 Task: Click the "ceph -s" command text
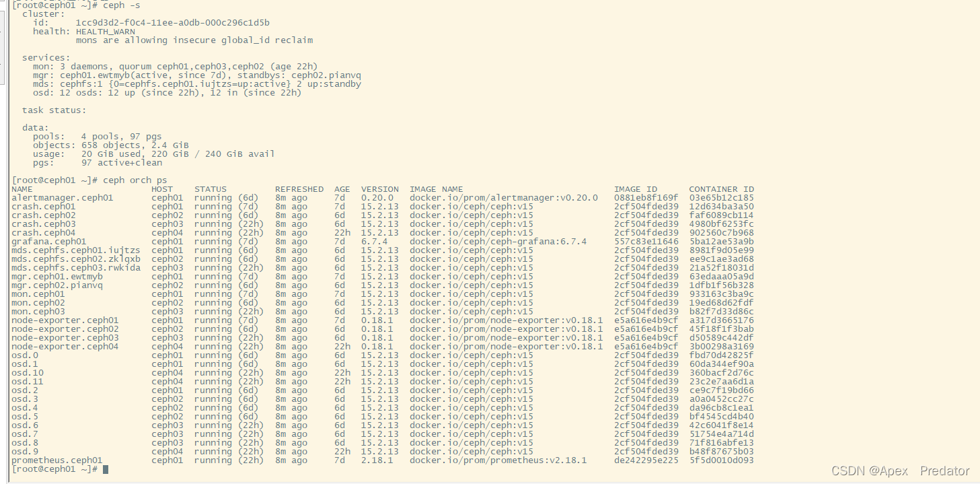pos(122,5)
